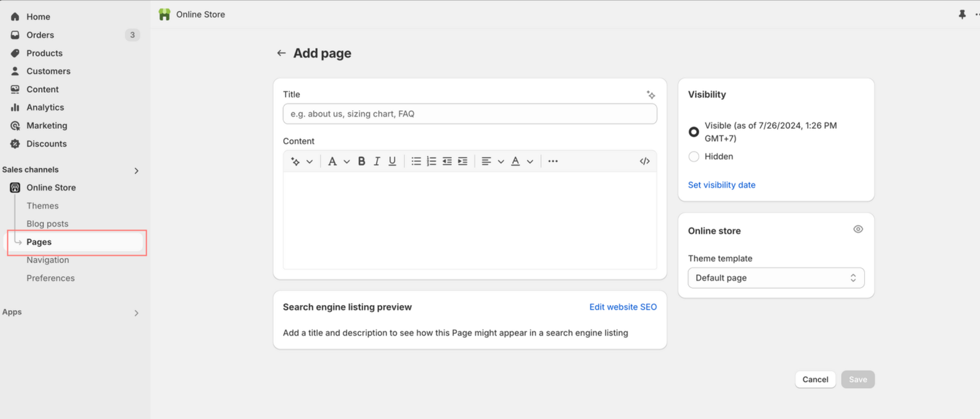Click the Orders badge showing 3
Image resolution: width=980 pixels, height=419 pixels.
(x=132, y=35)
